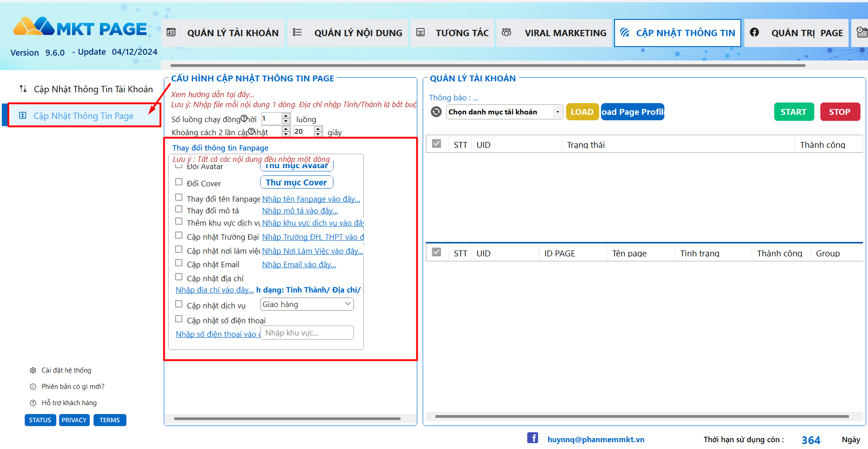Decrease the 20 giây delay value
The height and width of the screenshot is (449, 868).
(318, 134)
